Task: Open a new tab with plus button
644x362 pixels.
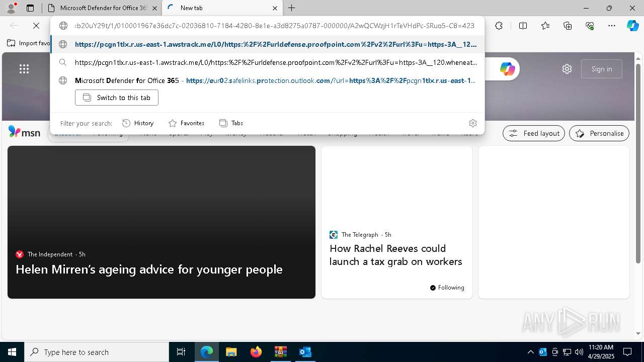Action: [292, 8]
